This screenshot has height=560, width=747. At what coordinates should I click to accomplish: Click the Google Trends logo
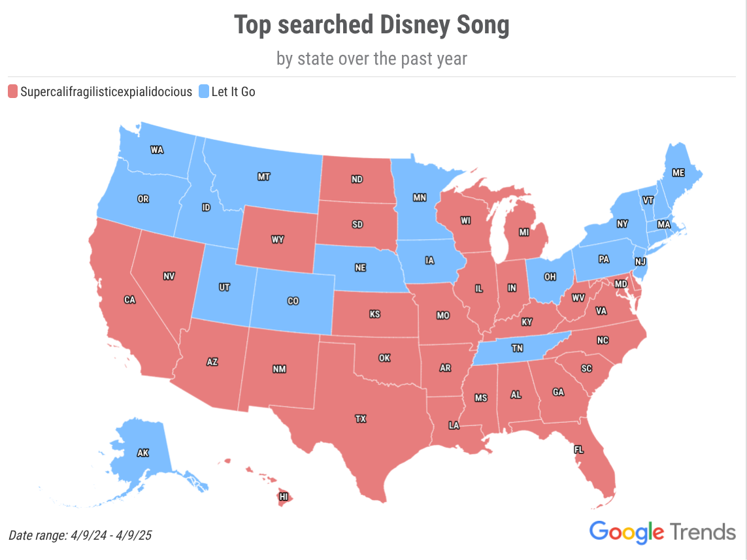click(663, 532)
